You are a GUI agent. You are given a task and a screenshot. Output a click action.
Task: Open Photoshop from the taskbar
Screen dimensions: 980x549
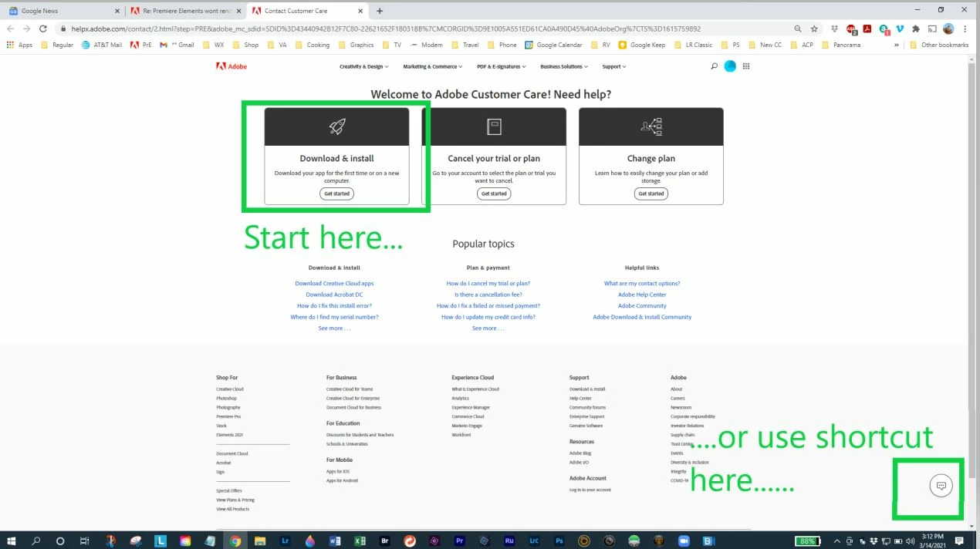point(559,541)
